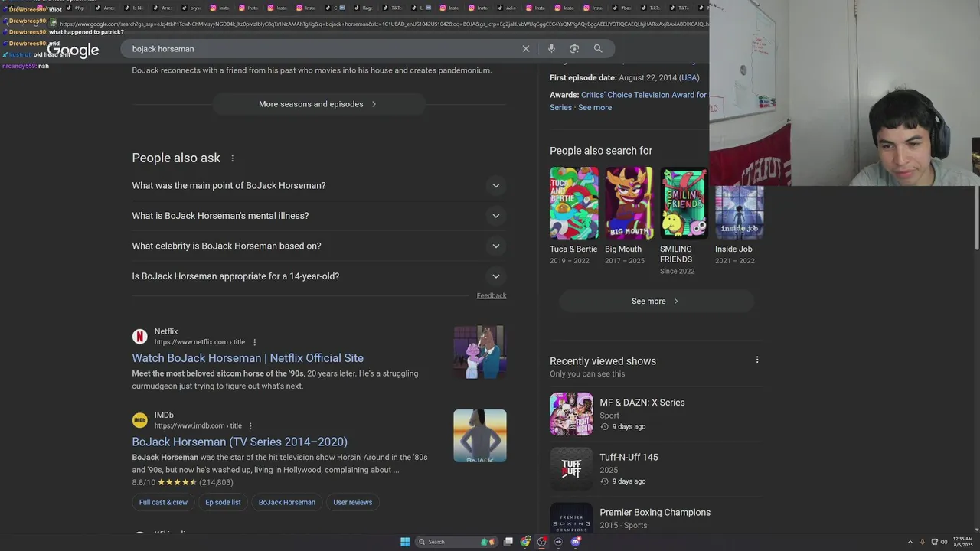
Task: Click the magnifying glass search icon
Action: pos(598,49)
